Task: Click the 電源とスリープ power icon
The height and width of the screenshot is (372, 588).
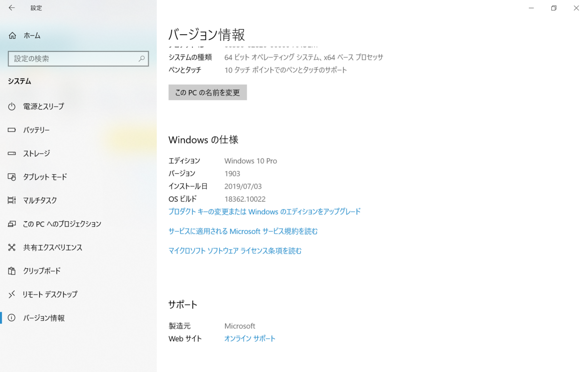Action: [x=12, y=106]
